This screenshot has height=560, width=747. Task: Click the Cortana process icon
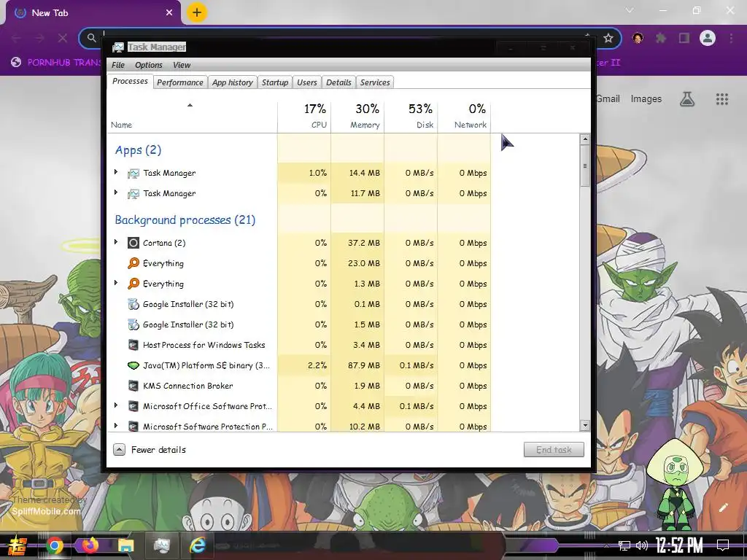[133, 243]
